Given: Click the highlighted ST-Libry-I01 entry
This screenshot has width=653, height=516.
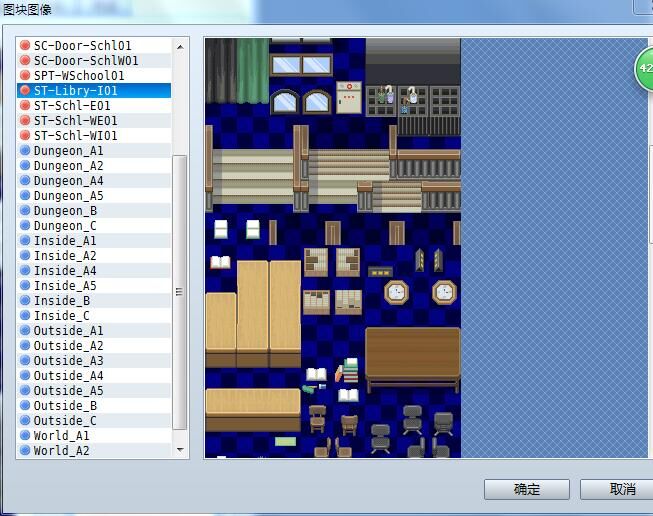Looking at the screenshot, I should (x=94, y=90).
